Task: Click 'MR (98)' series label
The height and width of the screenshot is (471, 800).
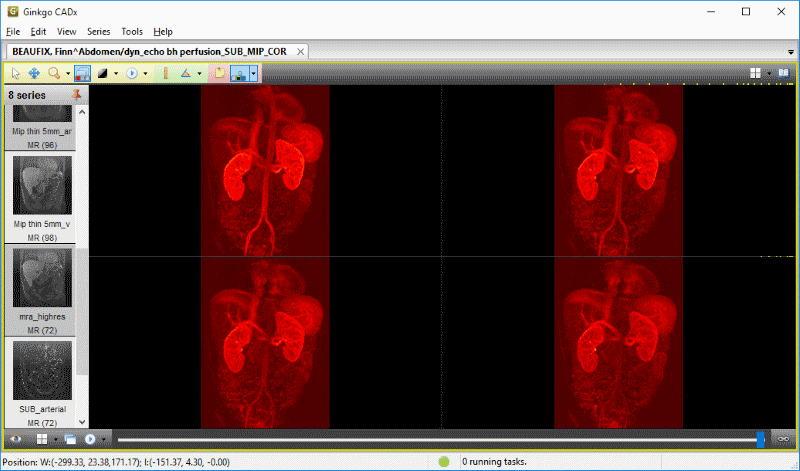Action: point(42,238)
